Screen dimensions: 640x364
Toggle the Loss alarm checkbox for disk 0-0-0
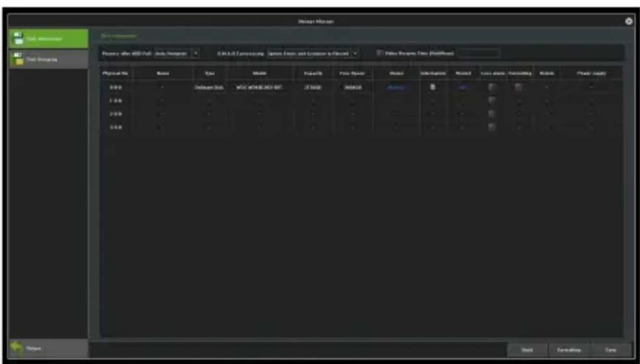tap(492, 87)
